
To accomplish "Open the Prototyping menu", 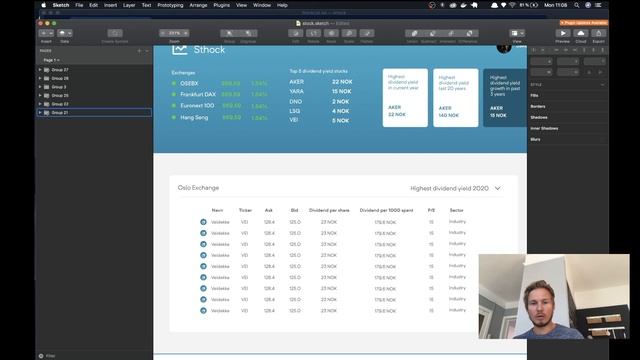I will 170,5.
